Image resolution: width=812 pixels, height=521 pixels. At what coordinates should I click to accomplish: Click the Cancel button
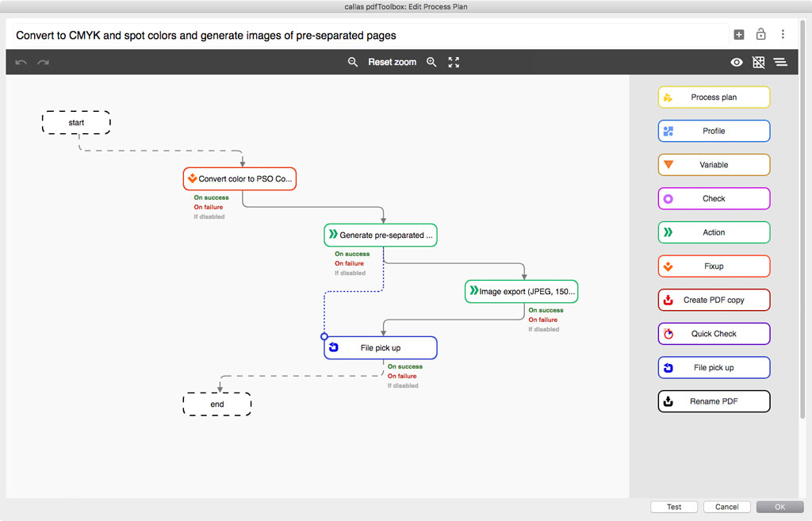point(727,507)
